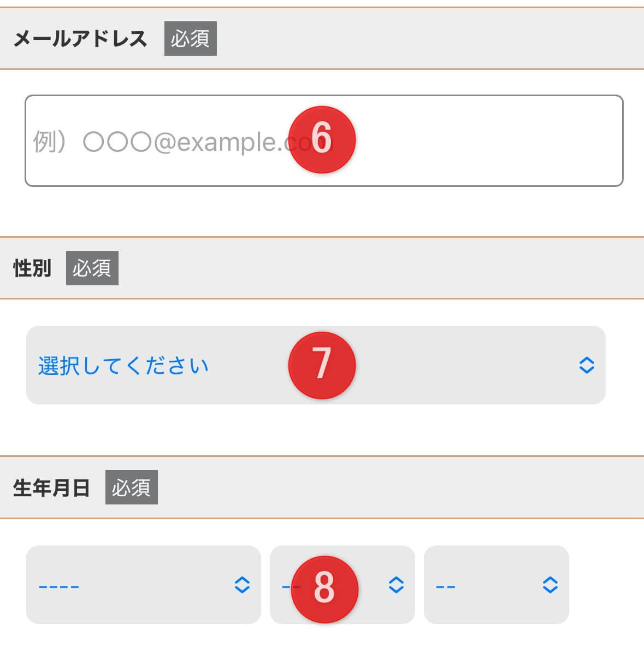Click the 必須 badge beside 生年月日
This screenshot has height=646, width=644.
131,488
